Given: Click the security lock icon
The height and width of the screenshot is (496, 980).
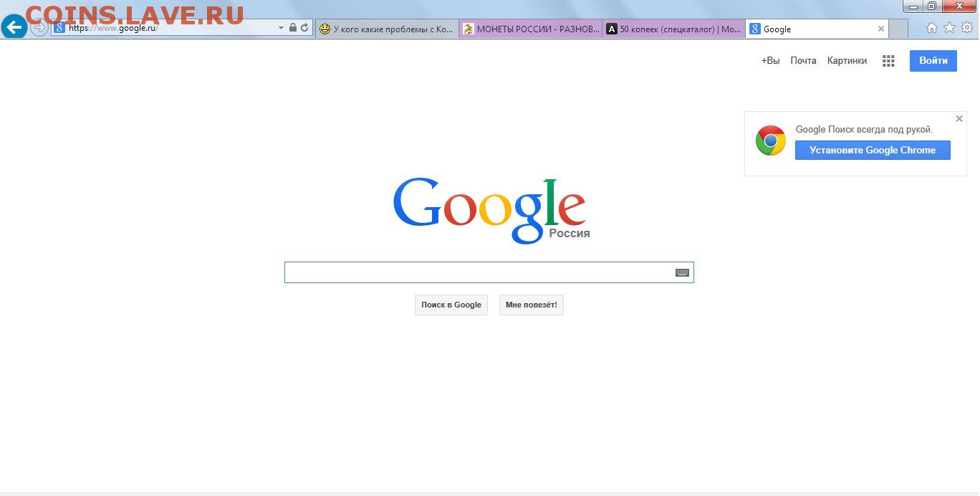Looking at the screenshot, I should (293, 28).
